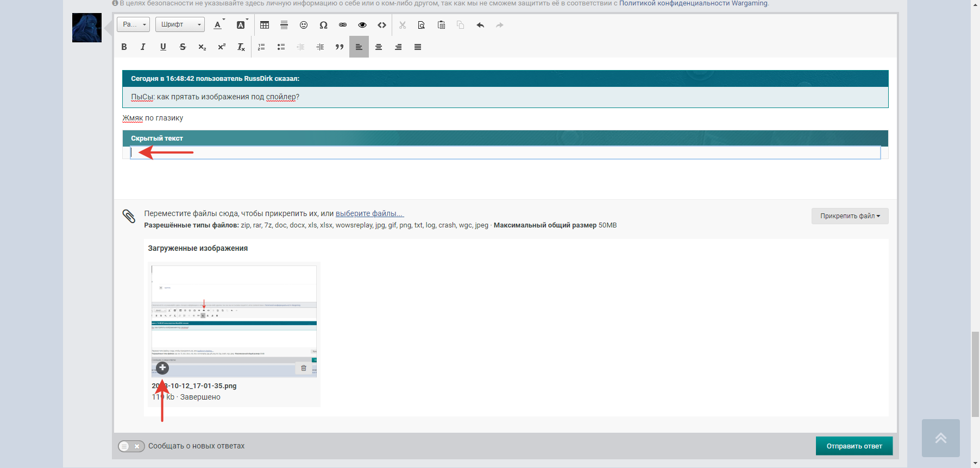Click the undo arrow in the toolbar
This screenshot has height=468, width=980.
[480, 25]
